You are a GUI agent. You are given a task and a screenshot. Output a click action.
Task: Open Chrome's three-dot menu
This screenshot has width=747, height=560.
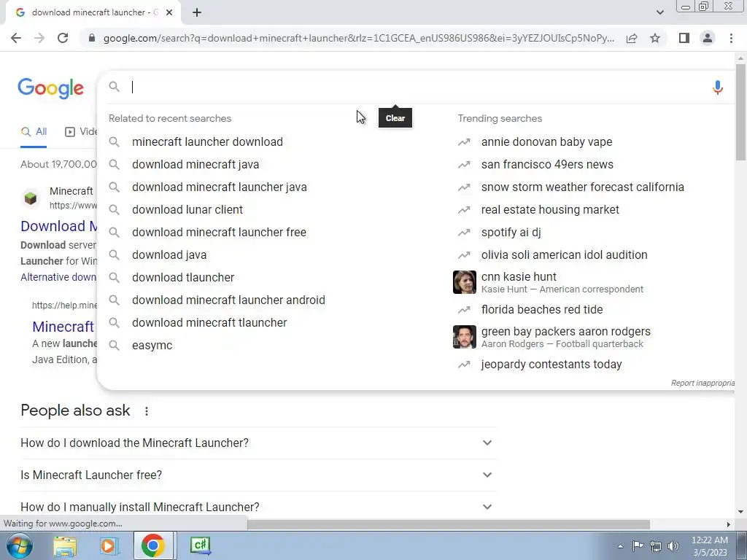[x=731, y=38]
